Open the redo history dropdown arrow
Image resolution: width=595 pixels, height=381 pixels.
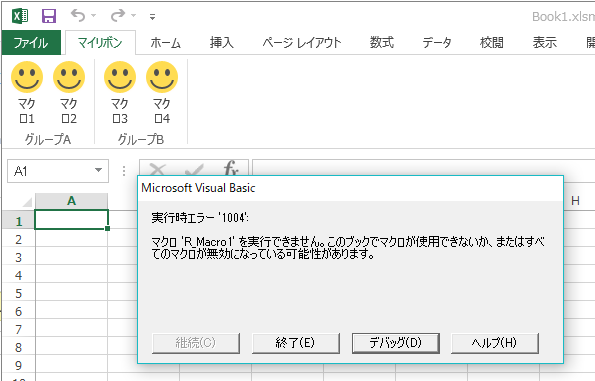point(133,16)
